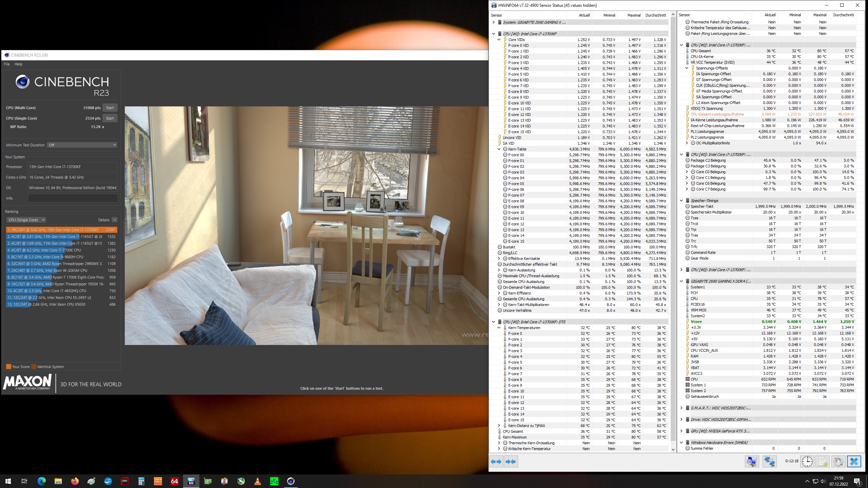
Task: Open the File menu in Cinebench
Action: [6, 64]
